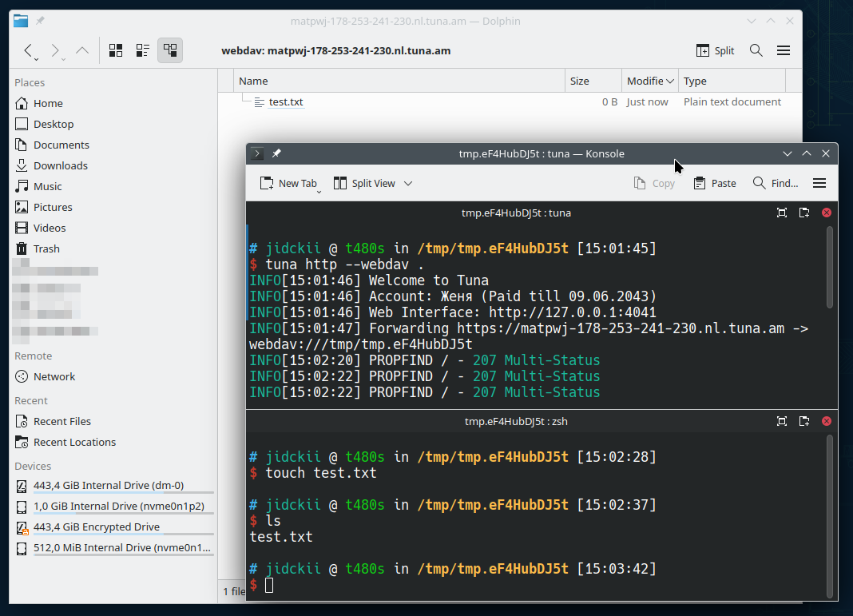
Task: Open Dolphin's search bar
Action: pyautogui.click(x=756, y=50)
